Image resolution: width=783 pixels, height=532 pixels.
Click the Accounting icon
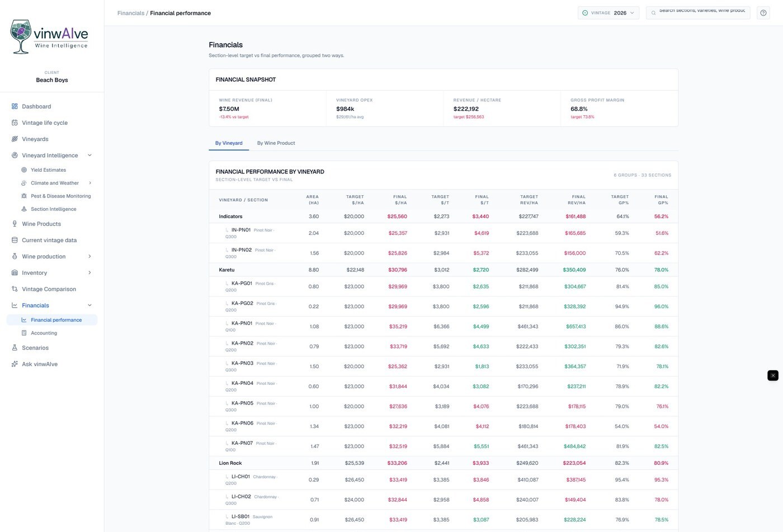[24, 333]
